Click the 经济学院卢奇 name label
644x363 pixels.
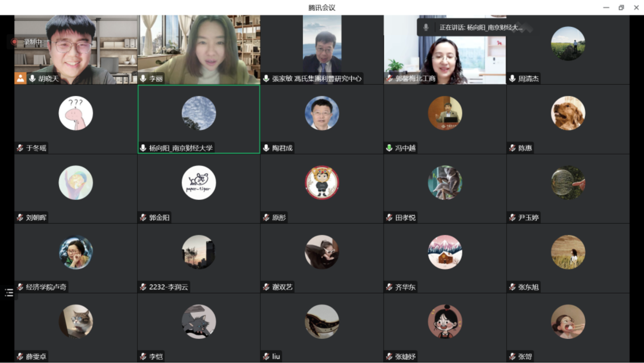(x=46, y=287)
